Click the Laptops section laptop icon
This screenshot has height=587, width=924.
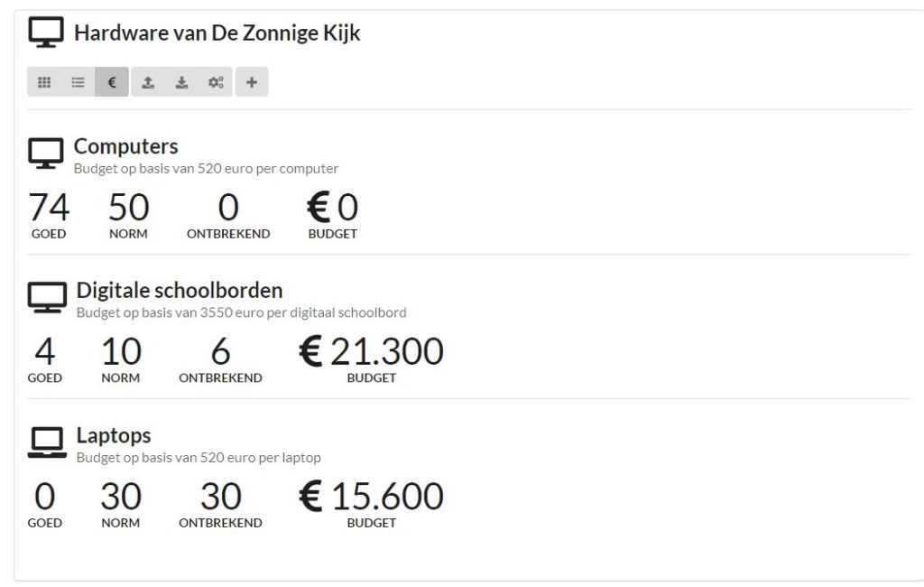47,443
